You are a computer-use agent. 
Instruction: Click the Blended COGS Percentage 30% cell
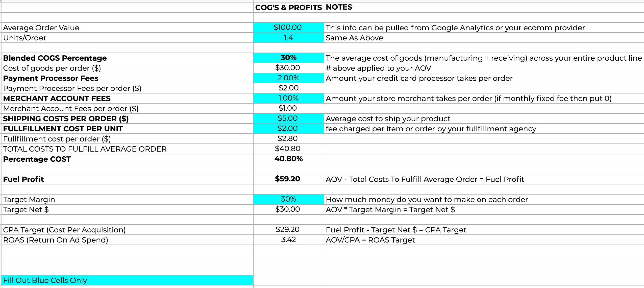(x=288, y=58)
